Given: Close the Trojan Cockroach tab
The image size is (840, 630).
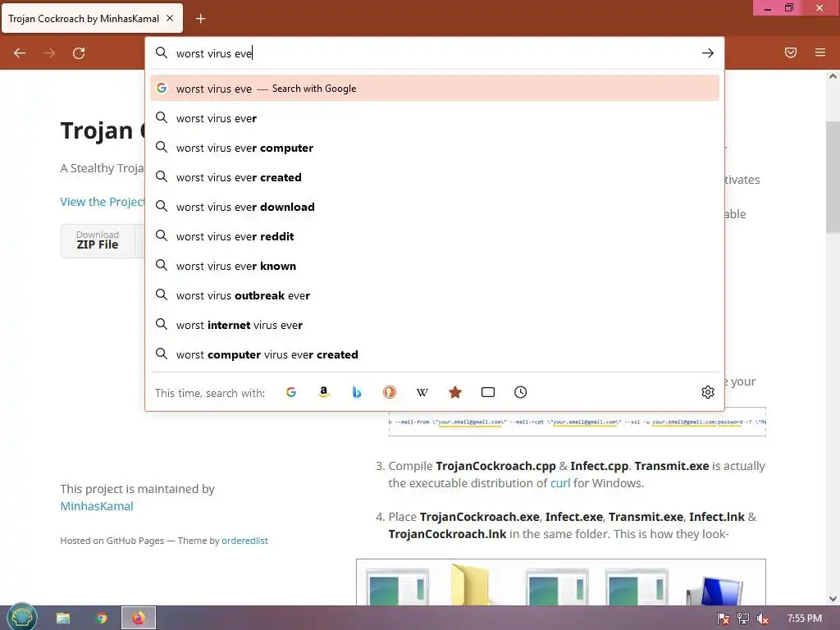Looking at the screenshot, I should [170, 18].
